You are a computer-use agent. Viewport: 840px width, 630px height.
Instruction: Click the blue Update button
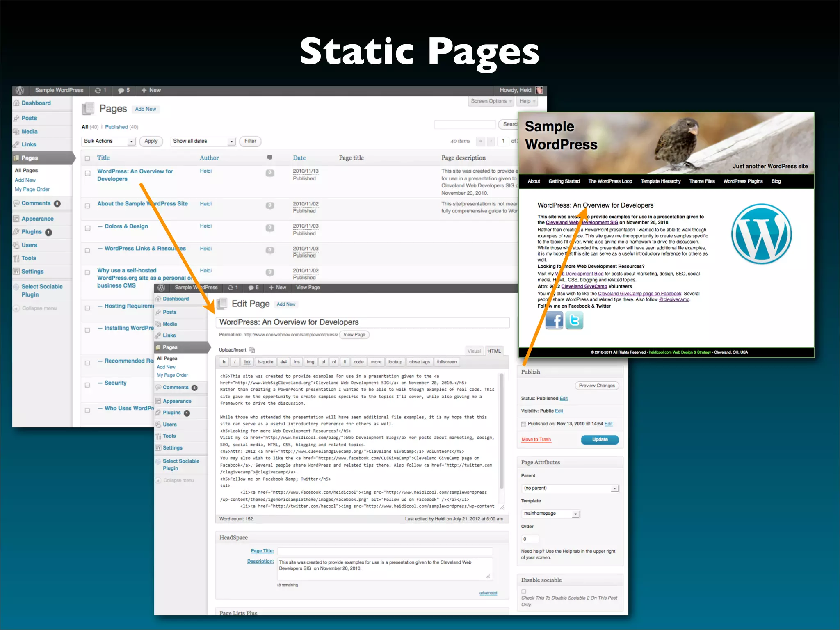[x=600, y=440]
